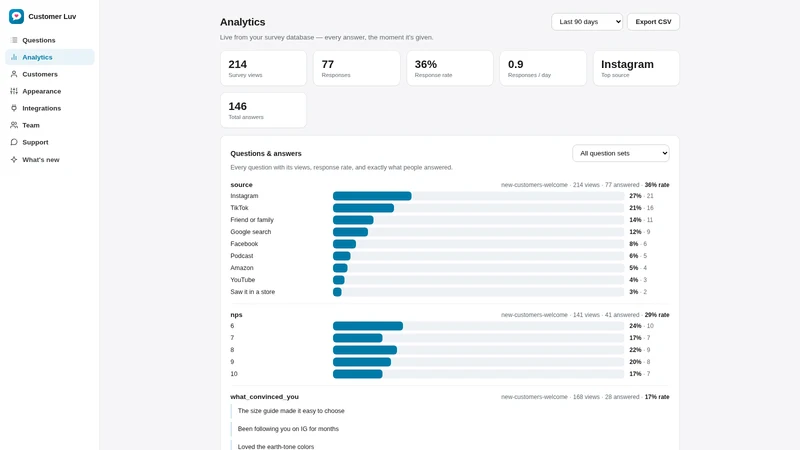Viewport: 800px width, 450px height.
Task: Open Support from the sidebar
Action: 49,142
